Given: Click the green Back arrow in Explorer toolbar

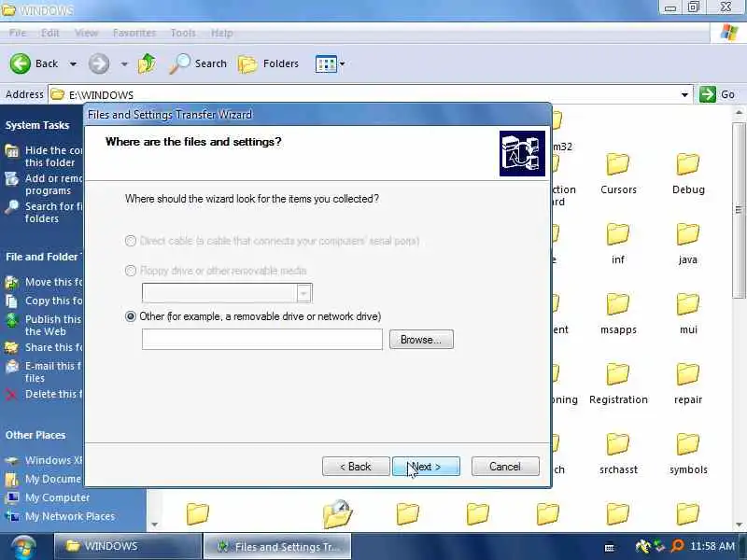Looking at the screenshot, I should [21, 63].
